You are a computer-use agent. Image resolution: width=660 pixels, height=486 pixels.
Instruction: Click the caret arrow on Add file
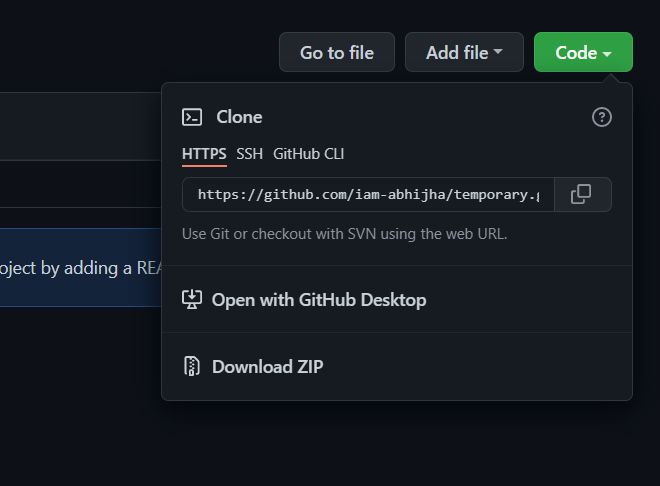(498, 53)
